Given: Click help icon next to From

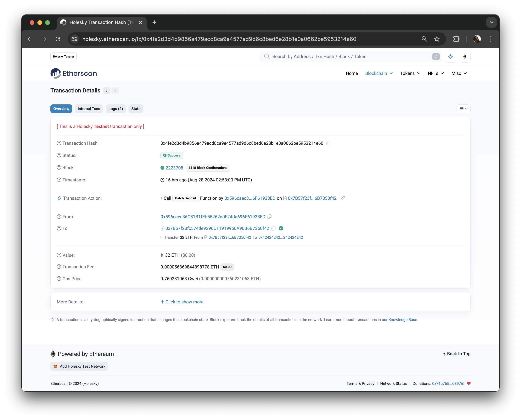Looking at the screenshot, I should 59,217.
